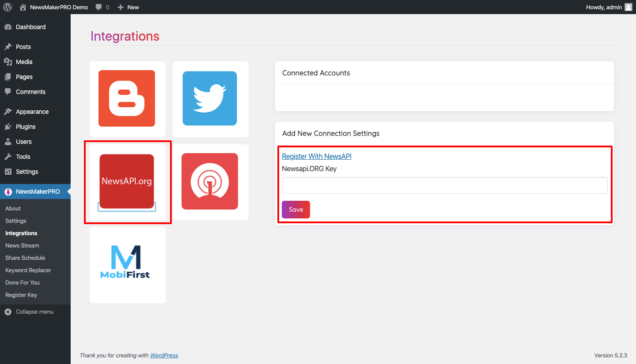Click the New label in admin bar
Screen dimensions: 636x364
click(133, 7)
